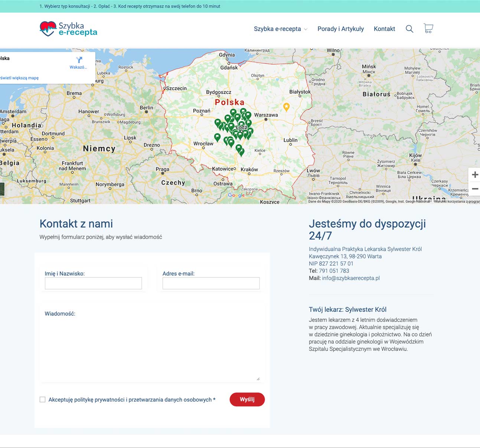Click the red 'Polska' label on the map
Viewport: 480px width, 448px height.
pyautogui.click(x=230, y=102)
